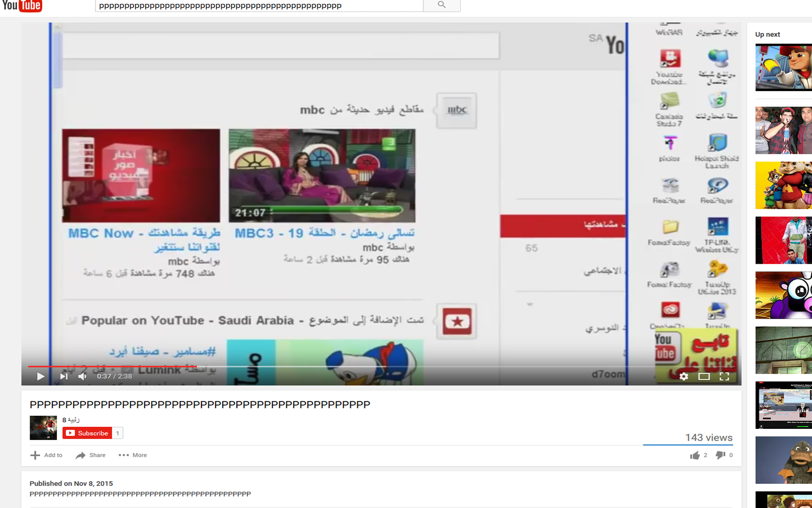
Task: Open the Subway Surfers up-next video
Action: point(784,67)
